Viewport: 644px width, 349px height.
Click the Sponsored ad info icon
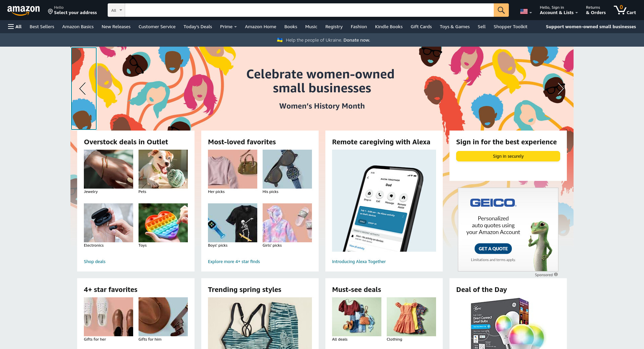[556, 275]
